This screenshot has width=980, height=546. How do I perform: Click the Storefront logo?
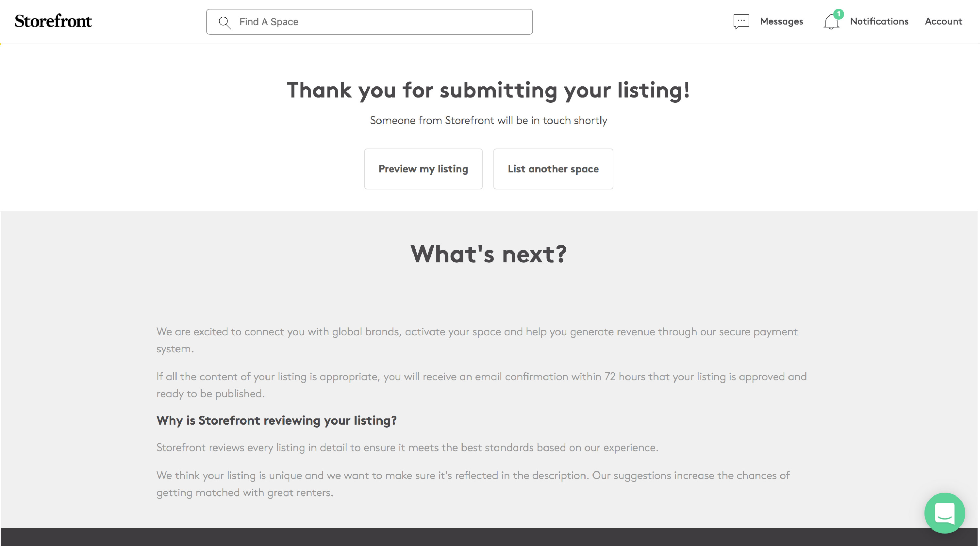click(53, 21)
